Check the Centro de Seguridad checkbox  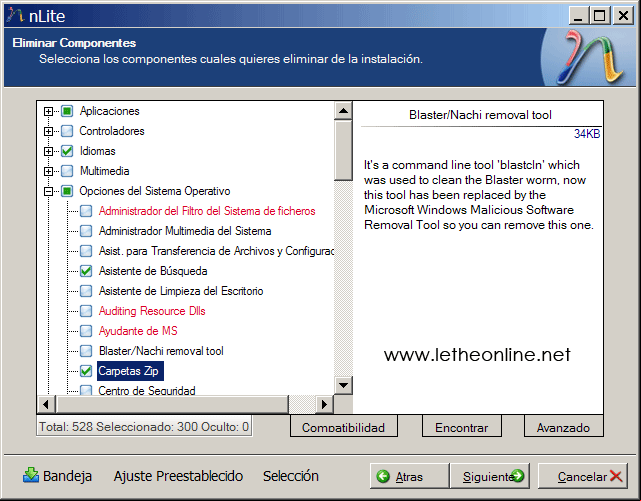click(86, 390)
